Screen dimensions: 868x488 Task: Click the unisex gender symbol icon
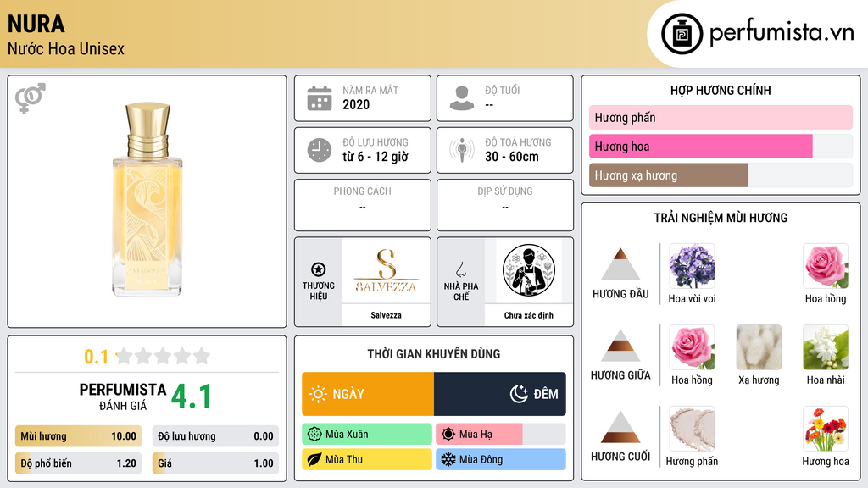tap(30, 98)
